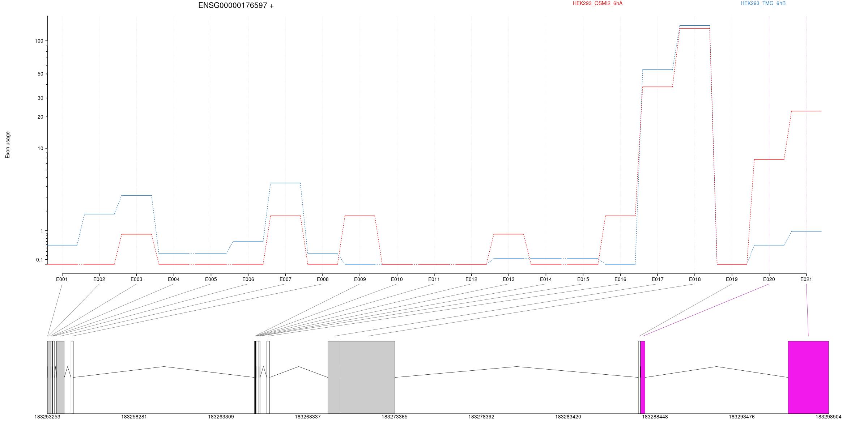
Task: Click exon label E008
Action: click(323, 279)
